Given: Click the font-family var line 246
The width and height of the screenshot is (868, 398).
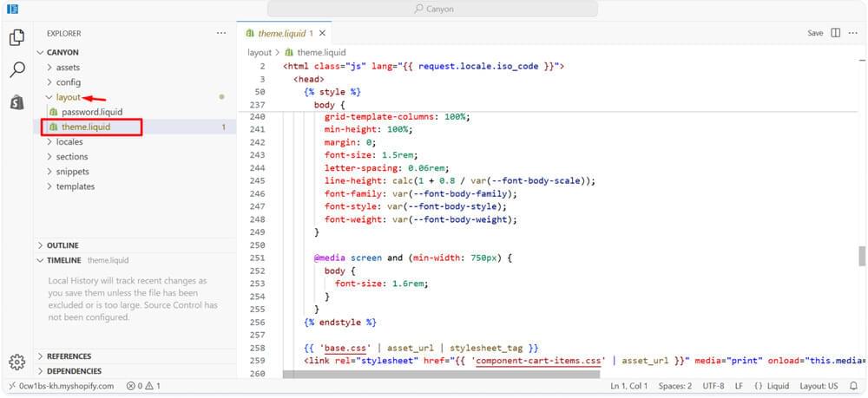Looking at the screenshot, I should point(420,194).
